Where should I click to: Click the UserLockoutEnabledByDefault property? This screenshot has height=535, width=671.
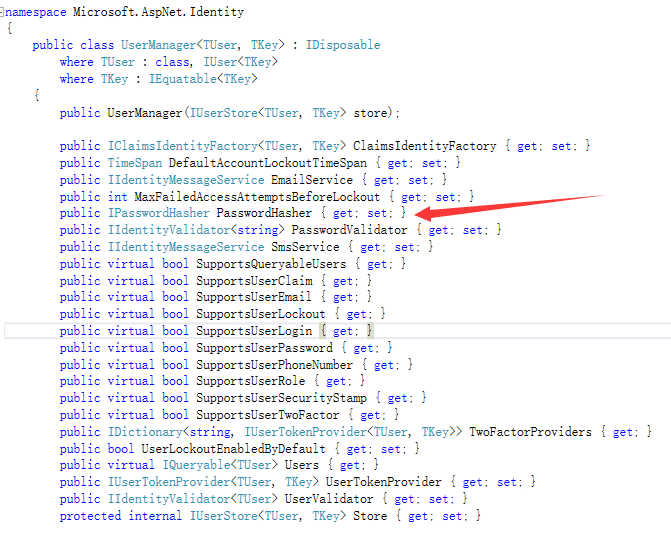tap(233, 449)
